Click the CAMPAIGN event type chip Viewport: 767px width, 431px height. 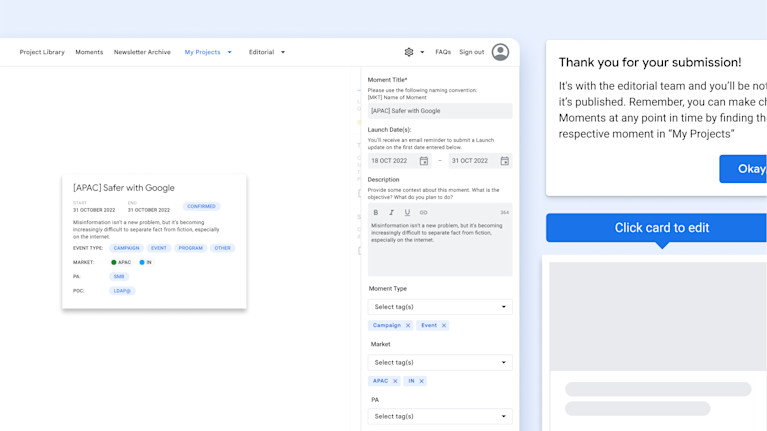coord(126,248)
